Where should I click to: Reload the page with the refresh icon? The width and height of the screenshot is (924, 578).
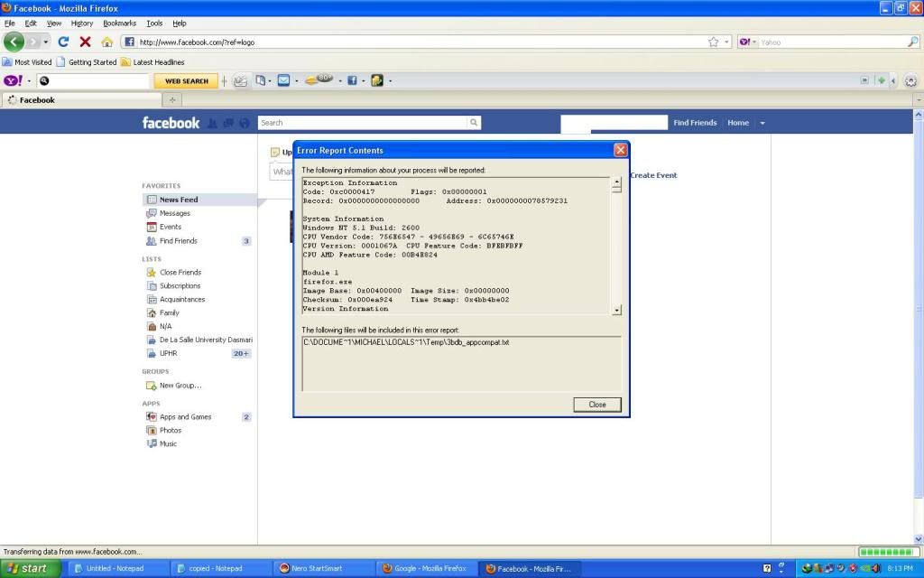click(x=63, y=42)
